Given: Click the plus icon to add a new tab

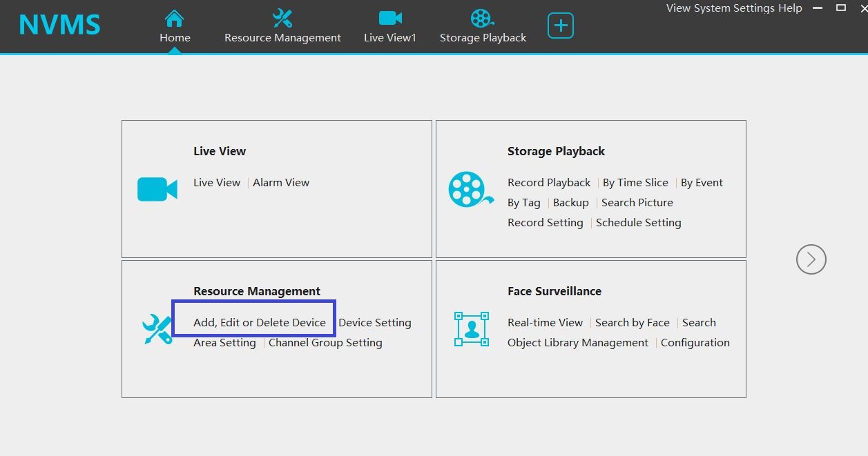Looking at the screenshot, I should (559, 25).
